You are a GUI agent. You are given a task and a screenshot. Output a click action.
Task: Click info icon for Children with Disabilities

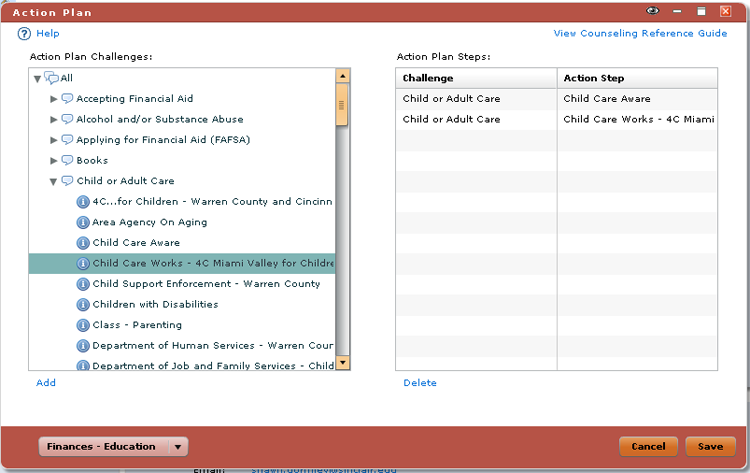click(x=84, y=305)
